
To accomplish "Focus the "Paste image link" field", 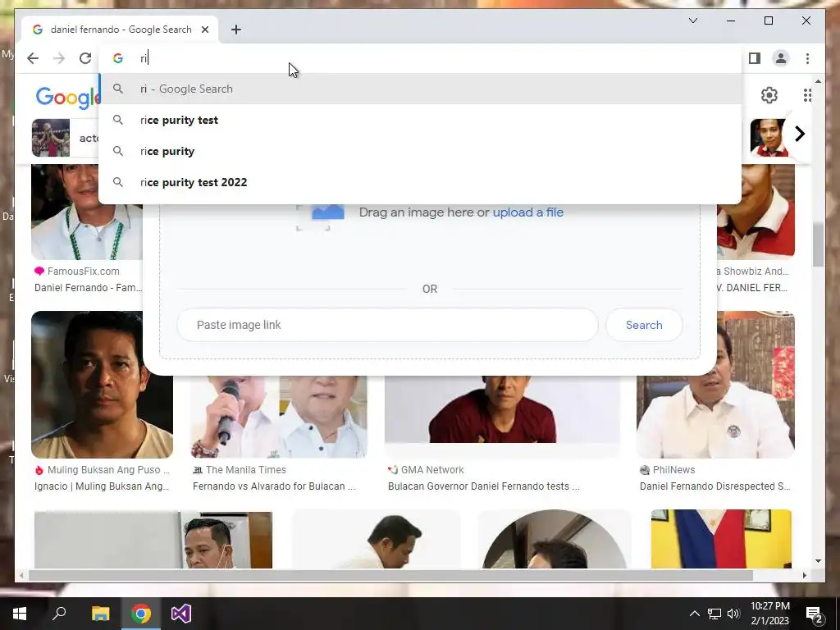I will pos(387,325).
